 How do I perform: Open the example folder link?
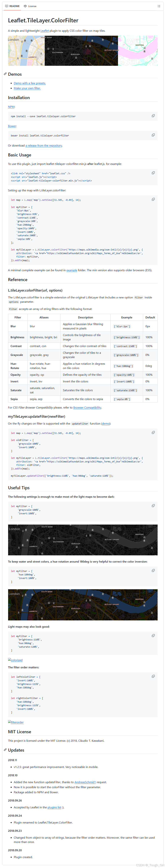click(x=72, y=270)
